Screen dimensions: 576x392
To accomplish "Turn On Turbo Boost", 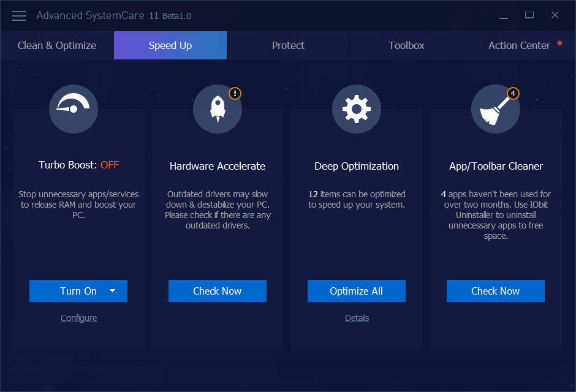I will coord(78,291).
